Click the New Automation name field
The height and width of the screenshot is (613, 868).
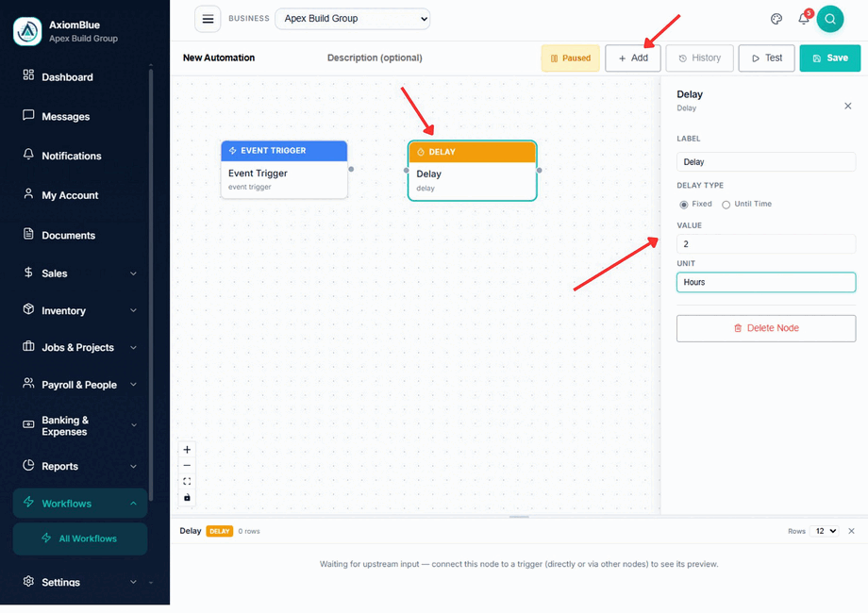[219, 58]
